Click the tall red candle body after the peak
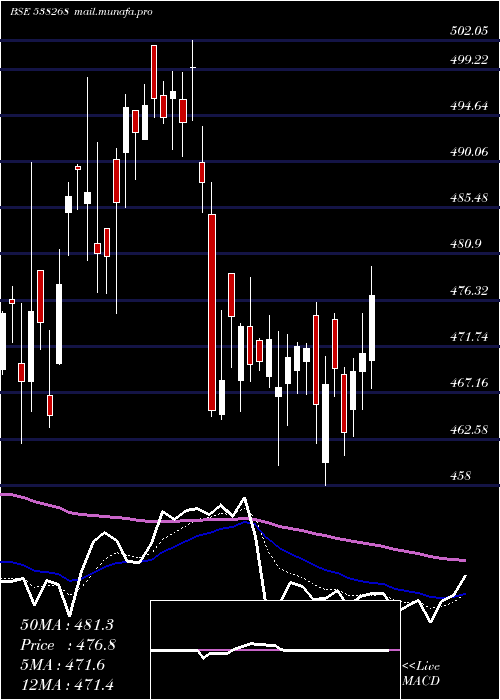Screen dimensions: 500x700 (x=212, y=312)
